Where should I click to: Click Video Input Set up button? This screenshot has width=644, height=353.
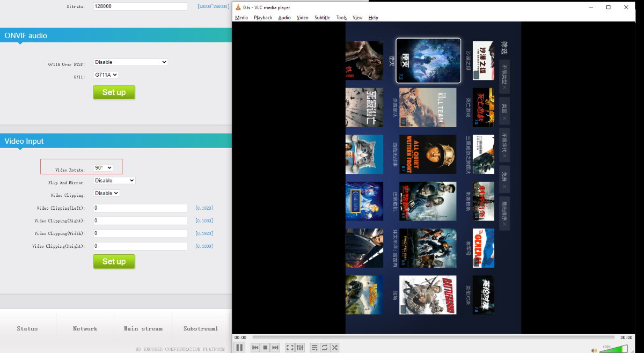pyautogui.click(x=114, y=261)
